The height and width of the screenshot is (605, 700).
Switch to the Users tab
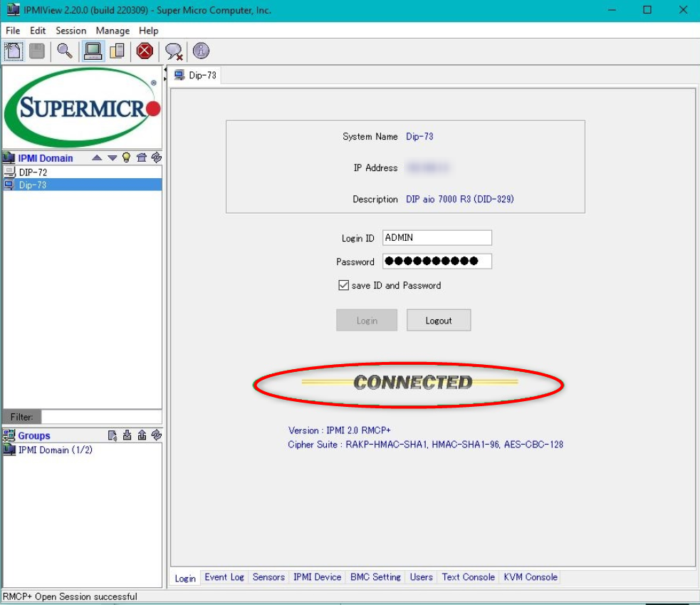tap(422, 576)
